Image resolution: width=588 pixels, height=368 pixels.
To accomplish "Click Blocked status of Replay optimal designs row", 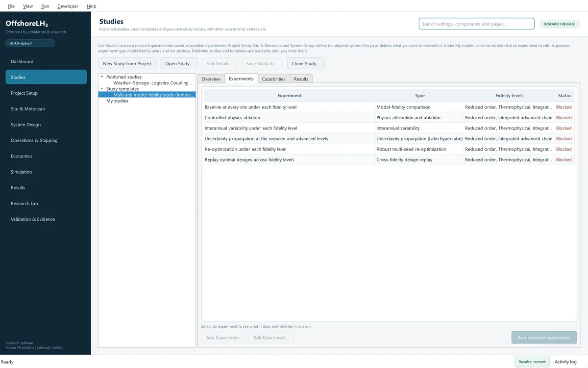I will point(564,159).
